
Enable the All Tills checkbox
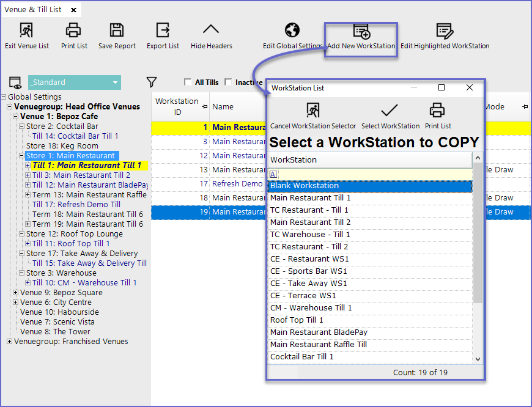tap(188, 82)
